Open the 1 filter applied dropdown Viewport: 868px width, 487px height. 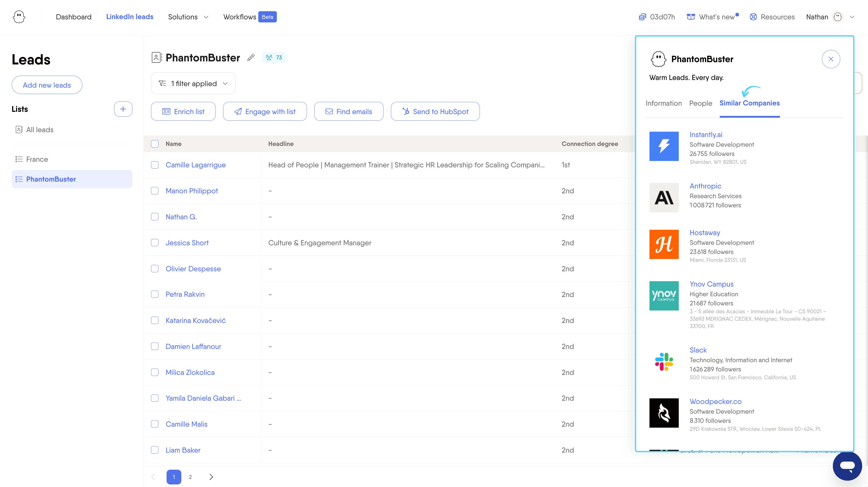coord(193,83)
